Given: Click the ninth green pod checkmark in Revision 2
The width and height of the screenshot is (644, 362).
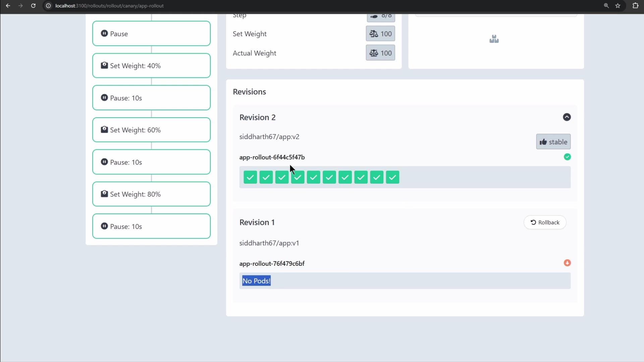Looking at the screenshot, I should (377, 177).
